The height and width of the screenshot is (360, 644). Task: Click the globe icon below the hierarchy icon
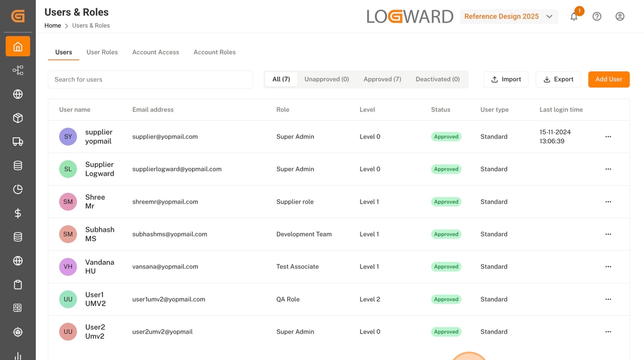pos(18,94)
